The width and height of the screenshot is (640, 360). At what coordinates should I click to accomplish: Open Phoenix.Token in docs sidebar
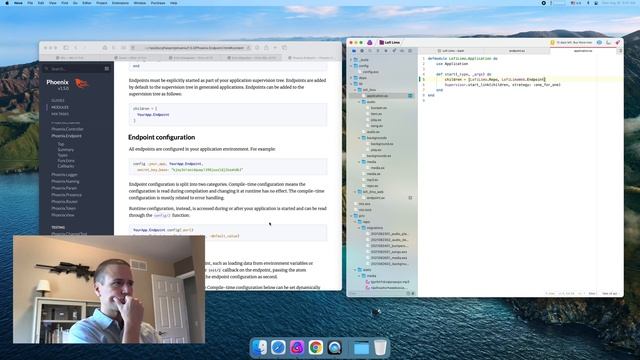(x=64, y=208)
